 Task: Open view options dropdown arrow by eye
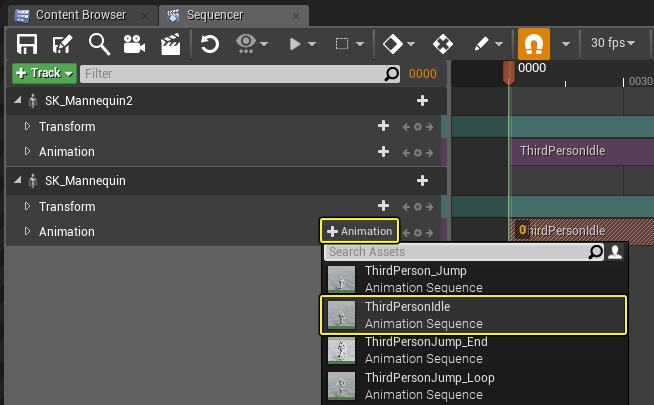point(264,43)
